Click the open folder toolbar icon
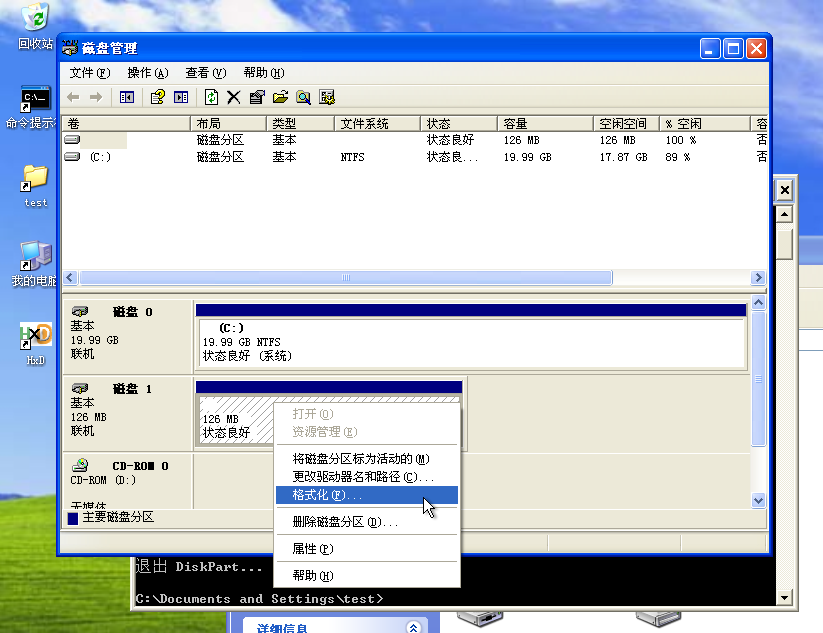The image size is (823, 633). point(279,97)
